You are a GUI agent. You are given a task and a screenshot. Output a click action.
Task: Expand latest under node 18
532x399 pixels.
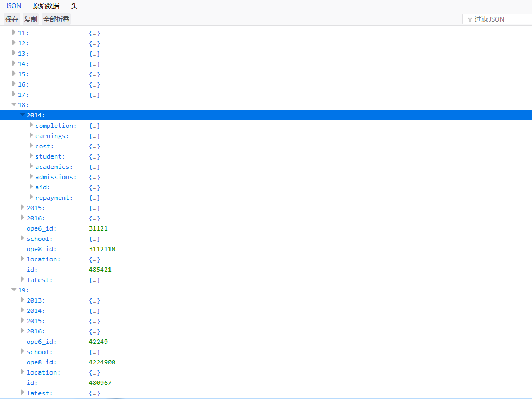(x=22, y=279)
